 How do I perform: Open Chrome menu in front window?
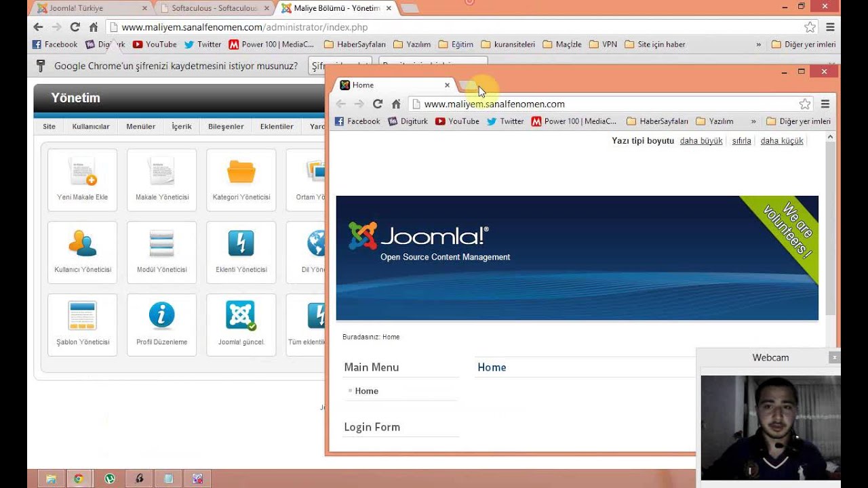click(825, 104)
